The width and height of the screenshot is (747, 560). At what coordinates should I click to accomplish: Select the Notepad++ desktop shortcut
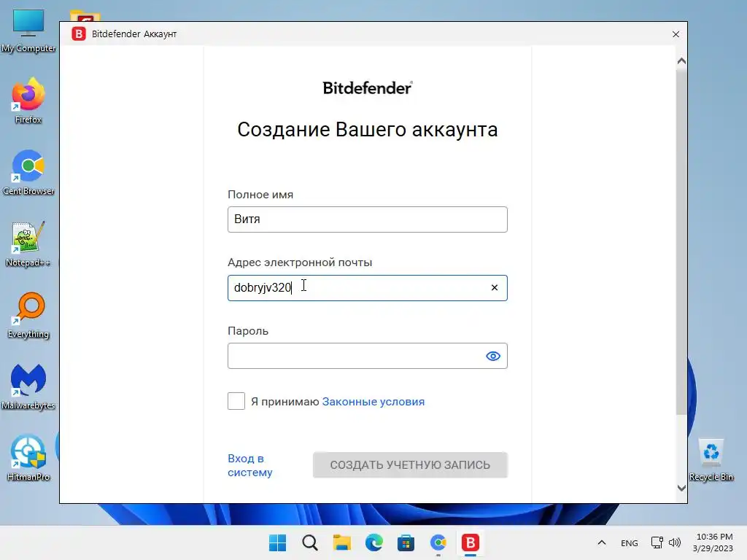tap(28, 244)
